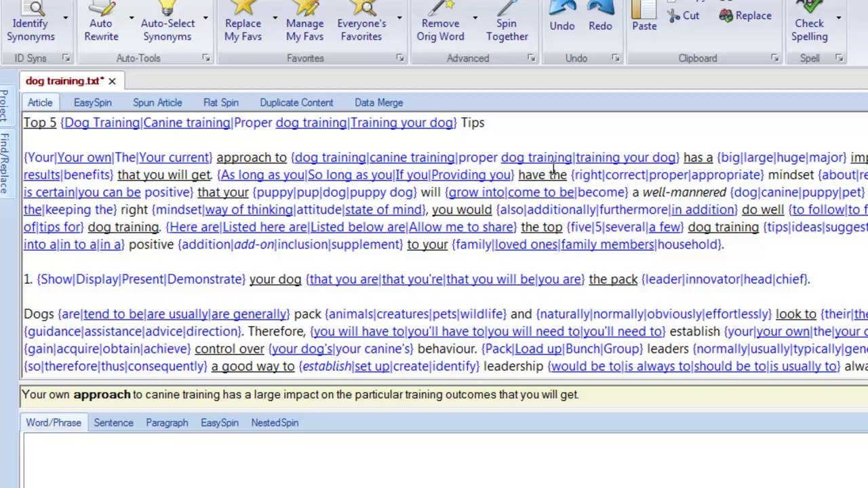Viewport: 868px width, 488px height.
Task: Click the Identify Synonyms ribbon button
Action: [31, 22]
